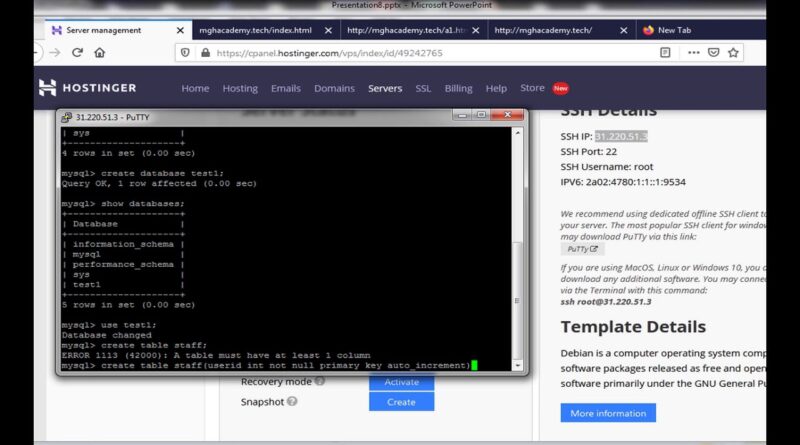Click the IPV6 address text
The height and width of the screenshot is (445, 800).
tap(623, 182)
